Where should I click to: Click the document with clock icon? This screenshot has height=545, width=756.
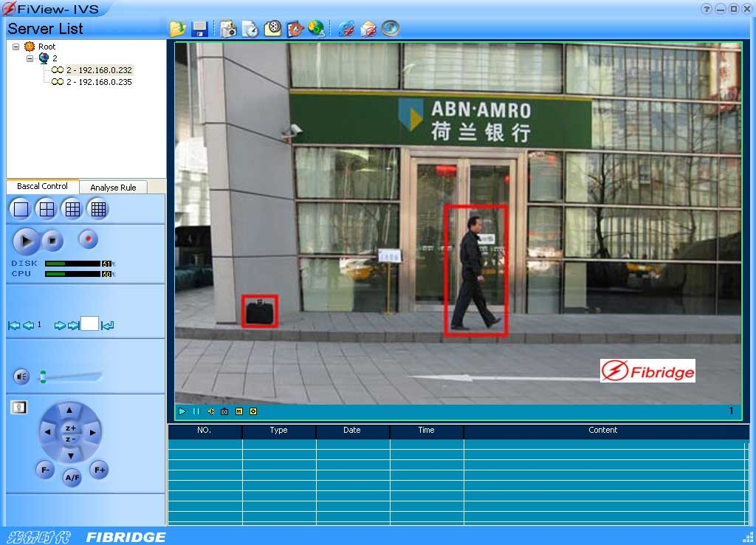(x=250, y=29)
